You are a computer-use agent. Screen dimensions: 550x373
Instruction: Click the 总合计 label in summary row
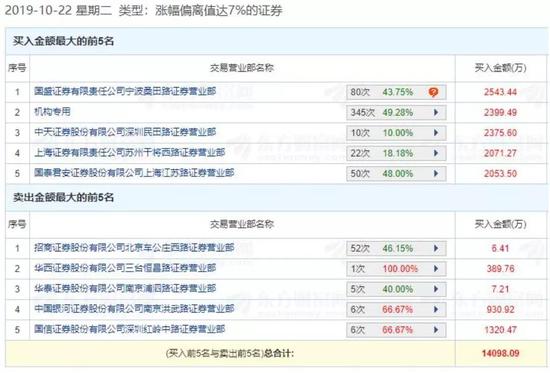coord(279,353)
